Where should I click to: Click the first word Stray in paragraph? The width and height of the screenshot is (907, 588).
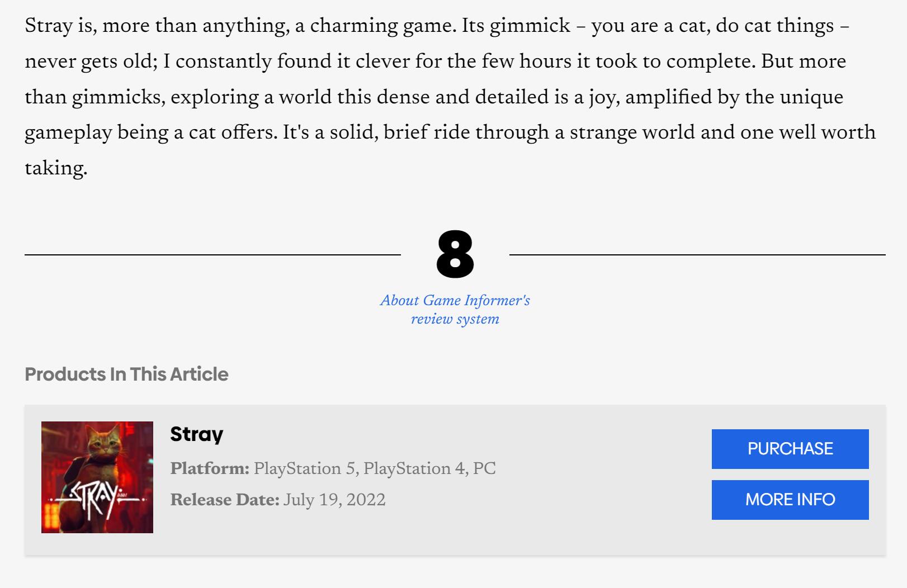(x=49, y=26)
